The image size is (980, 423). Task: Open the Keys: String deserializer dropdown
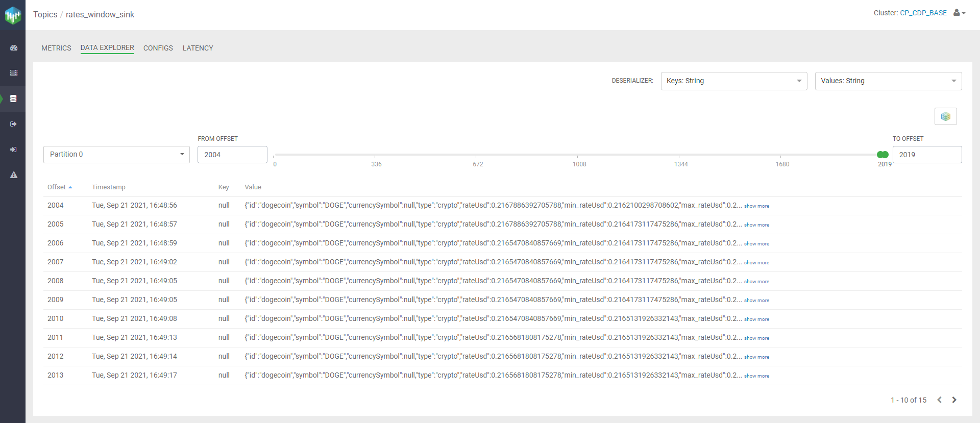[734, 81]
